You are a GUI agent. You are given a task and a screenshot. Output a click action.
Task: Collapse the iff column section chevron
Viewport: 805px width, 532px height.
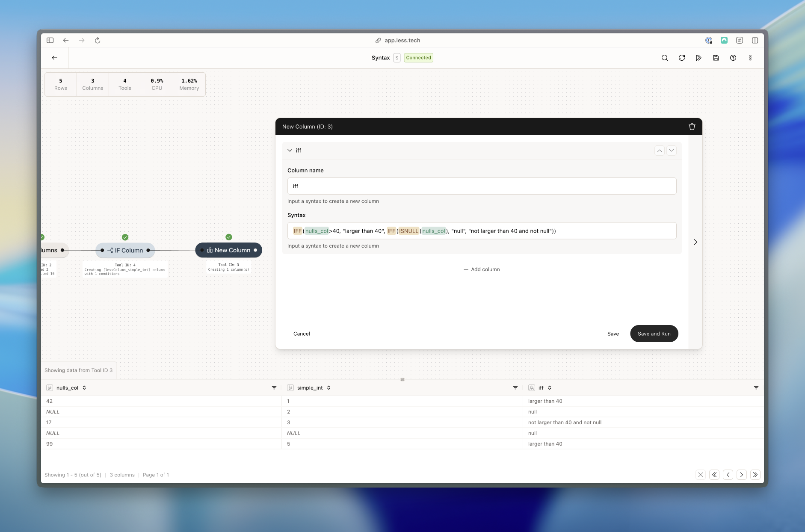(290, 151)
